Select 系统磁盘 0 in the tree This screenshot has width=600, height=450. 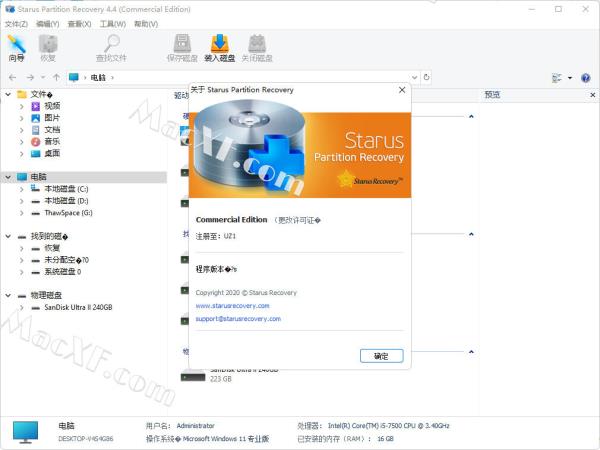coord(63,272)
